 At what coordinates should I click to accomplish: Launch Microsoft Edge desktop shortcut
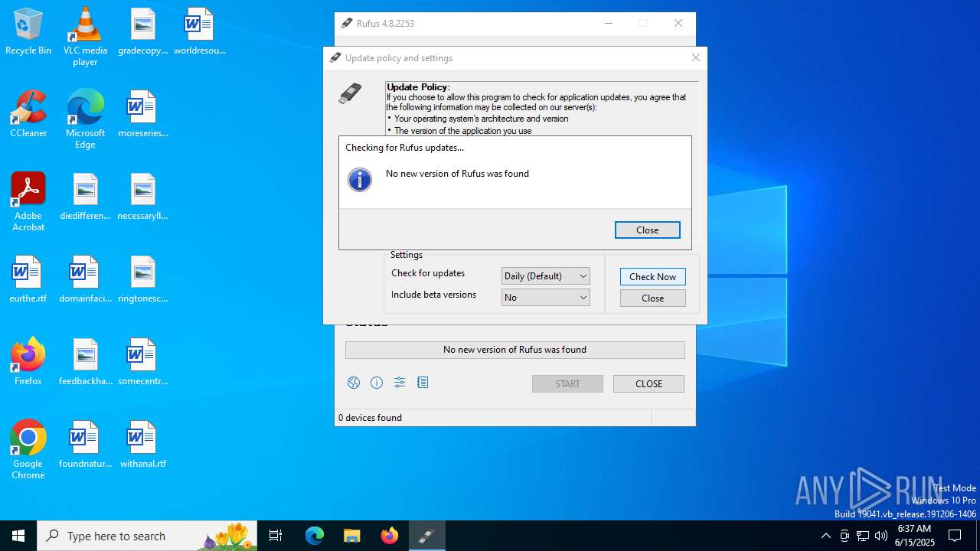[85, 119]
